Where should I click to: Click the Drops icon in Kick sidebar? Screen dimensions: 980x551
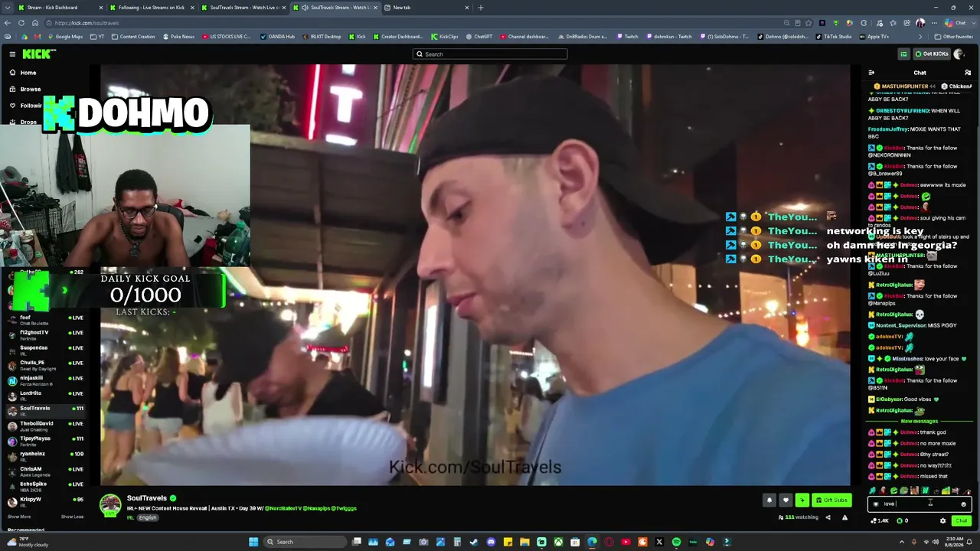pyautogui.click(x=12, y=122)
